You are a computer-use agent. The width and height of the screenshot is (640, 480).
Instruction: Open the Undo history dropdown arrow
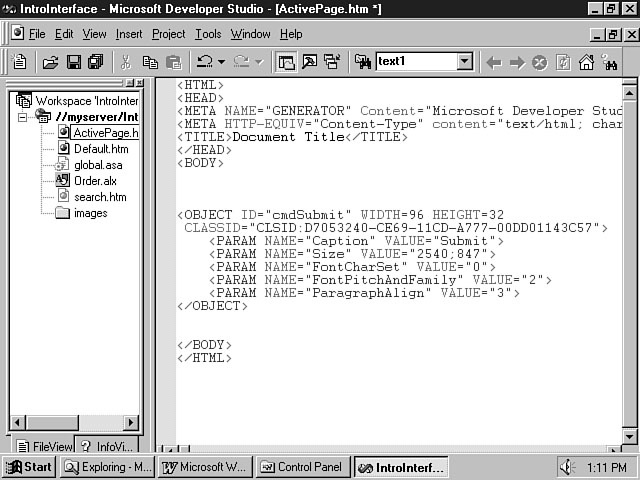pos(222,62)
